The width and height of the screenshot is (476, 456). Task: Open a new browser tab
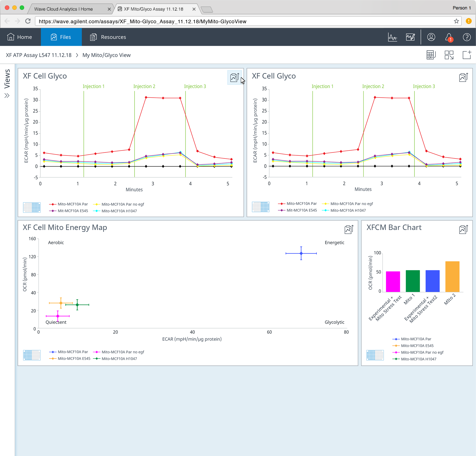(x=207, y=9)
